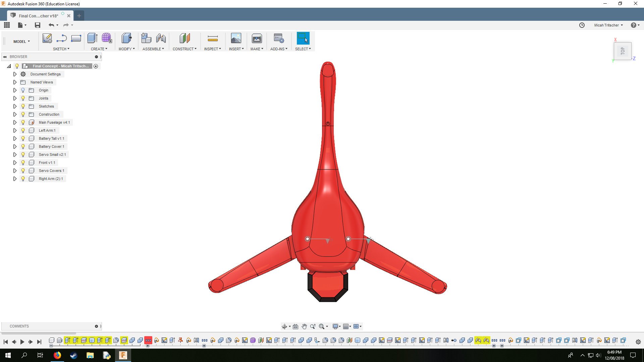644x362 pixels.
Task: Expand the Named Views folder
Action: pos(15,82)
